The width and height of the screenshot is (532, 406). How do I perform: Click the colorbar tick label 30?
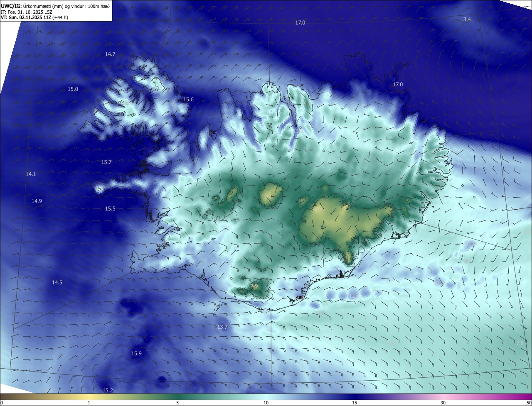(443, 403)
